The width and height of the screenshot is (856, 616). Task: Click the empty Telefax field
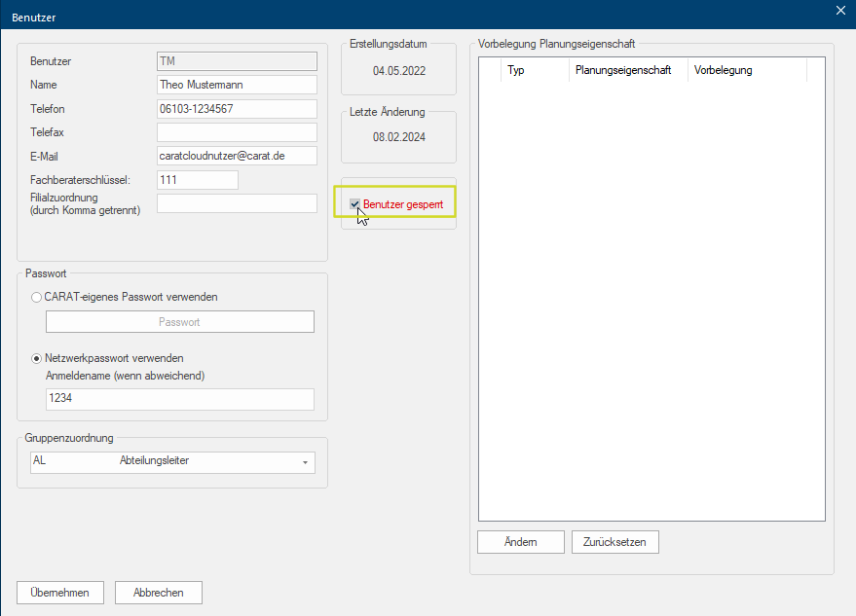click(x=237, y=132)
